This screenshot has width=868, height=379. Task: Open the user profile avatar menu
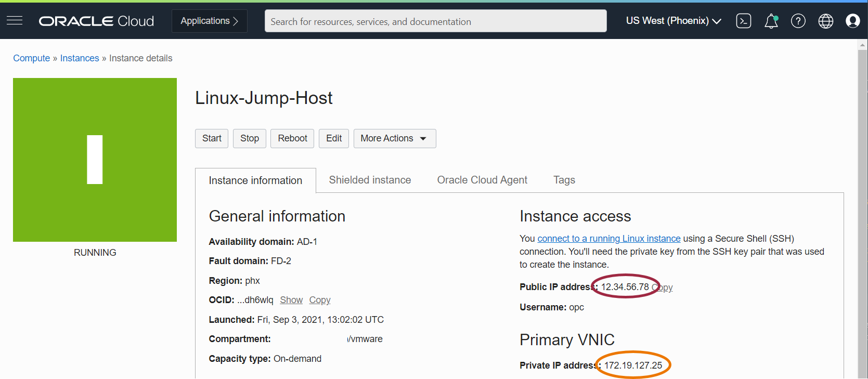[852, 21]
